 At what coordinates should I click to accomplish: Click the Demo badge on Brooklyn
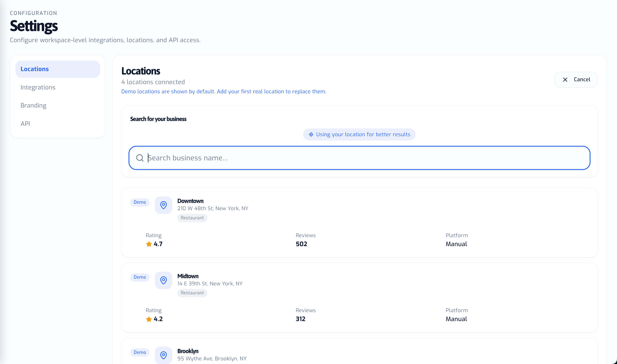pos(140,352)
